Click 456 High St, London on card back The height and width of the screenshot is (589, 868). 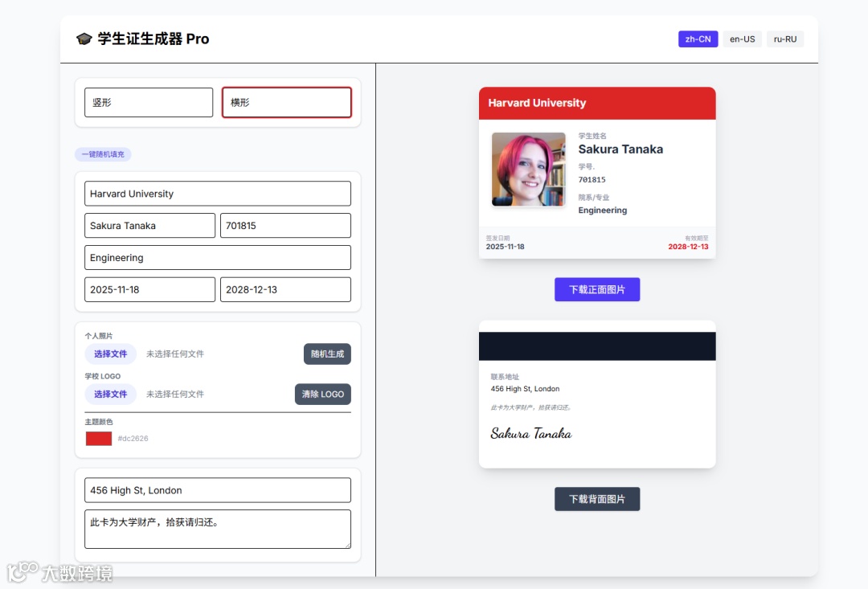point(525,389)
